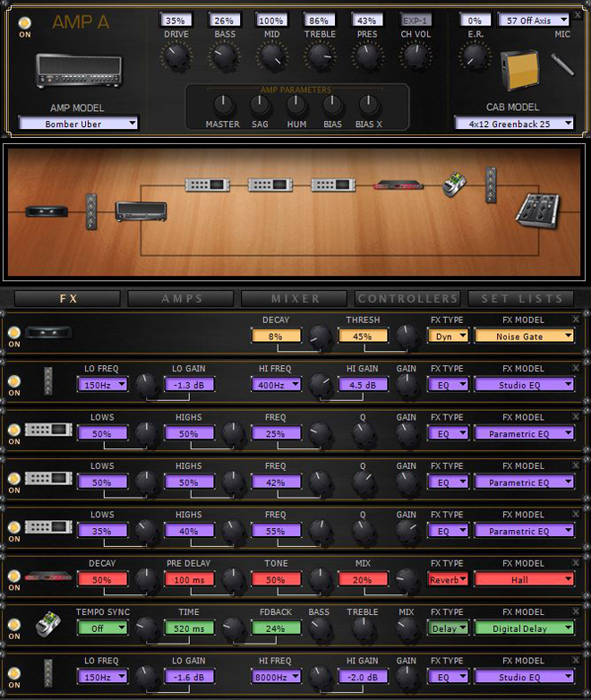
Task: Click the DRIVE 35% value field
Action: pyautogui.click(x=176, y=20)
